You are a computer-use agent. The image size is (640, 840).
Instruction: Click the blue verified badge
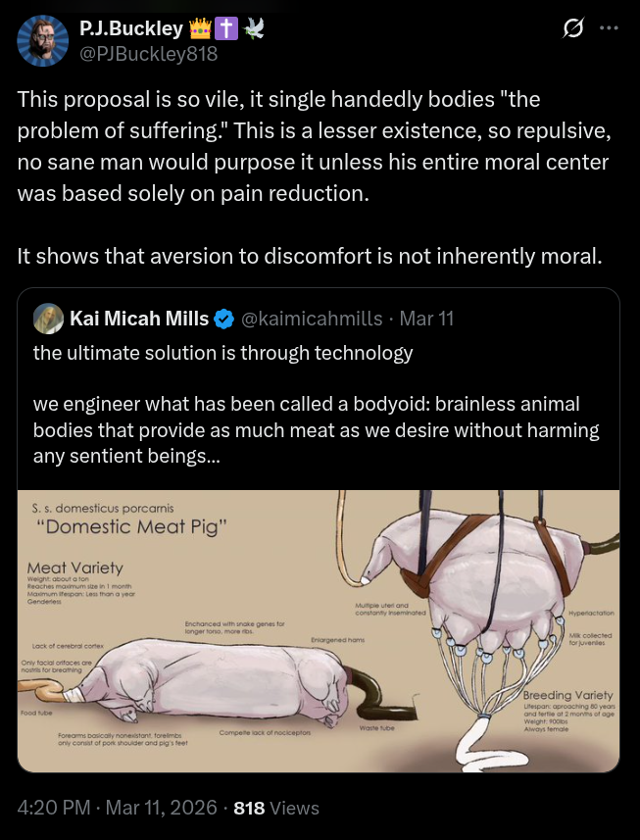pos(224,319)
